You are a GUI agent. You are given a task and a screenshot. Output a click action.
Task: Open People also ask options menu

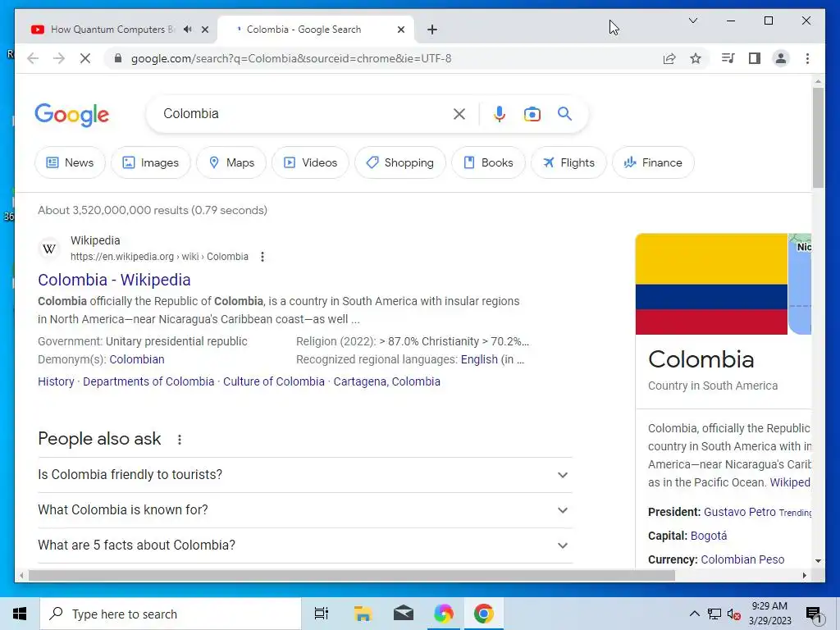(180, 440)
